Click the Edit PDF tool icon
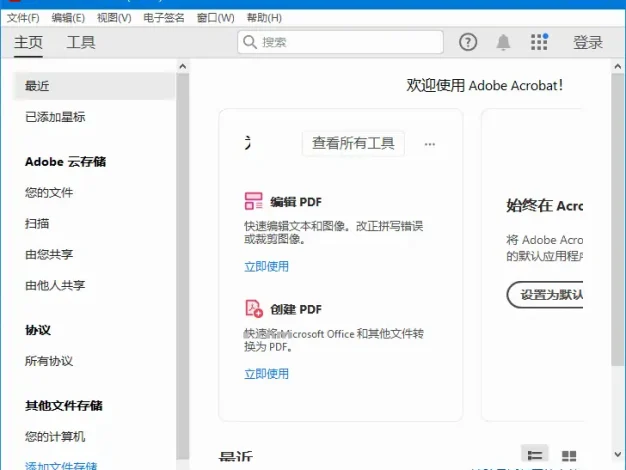626x470 pixels. [x=254, y=201]
